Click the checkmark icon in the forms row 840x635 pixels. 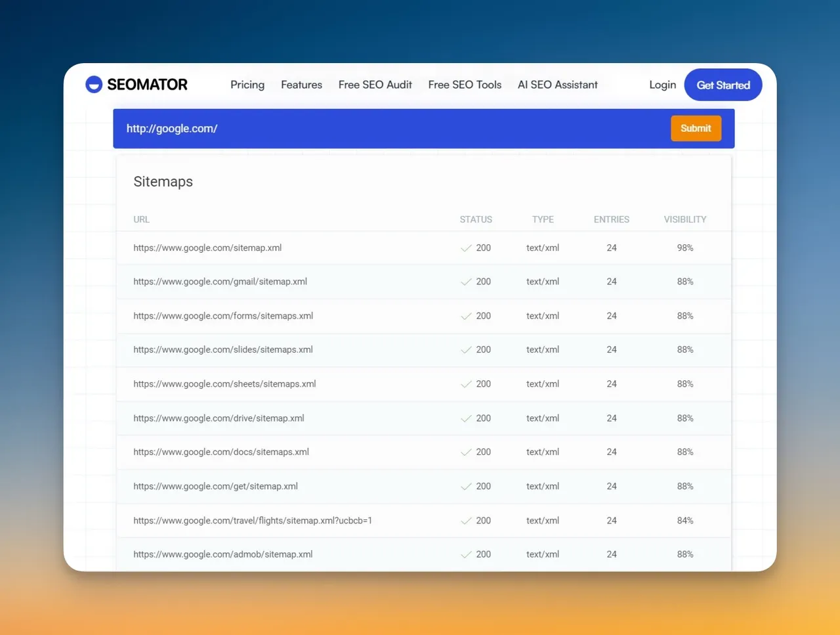tap(466, 317)
